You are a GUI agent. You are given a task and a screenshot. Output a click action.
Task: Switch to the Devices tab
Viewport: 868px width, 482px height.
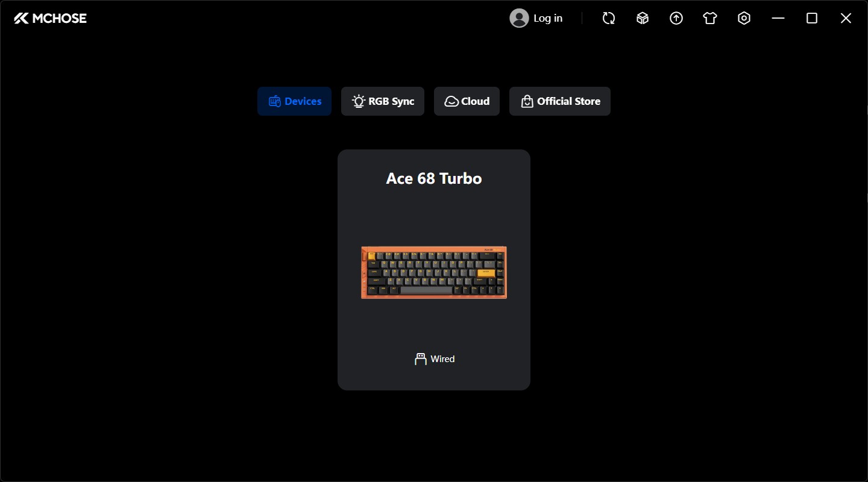click(x=294, y=101)
